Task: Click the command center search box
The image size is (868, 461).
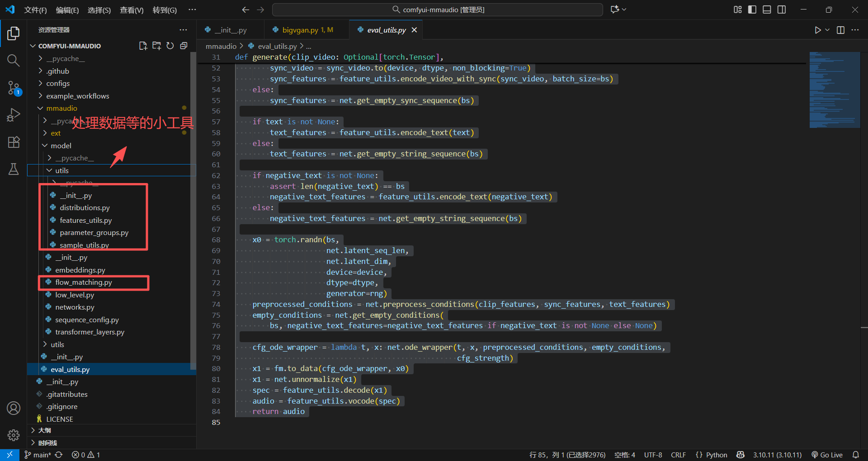Action: coord(438,9)
